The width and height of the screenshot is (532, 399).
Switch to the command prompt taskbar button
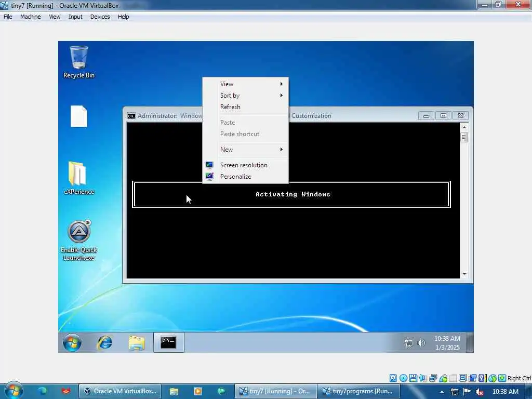click(169, 342)
